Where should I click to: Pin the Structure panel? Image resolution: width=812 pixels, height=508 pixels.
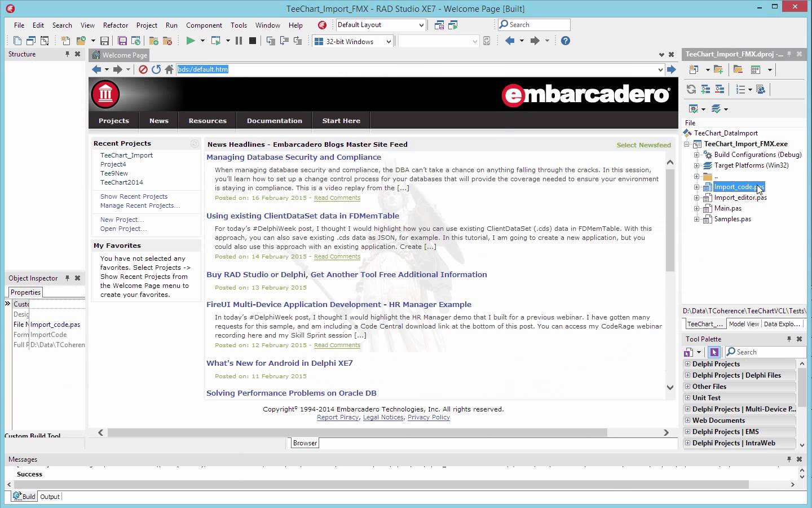(67, 54)
